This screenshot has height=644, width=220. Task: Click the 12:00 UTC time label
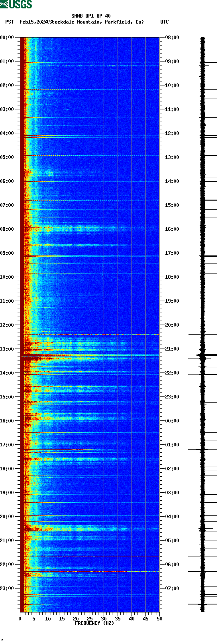point(172,133)
